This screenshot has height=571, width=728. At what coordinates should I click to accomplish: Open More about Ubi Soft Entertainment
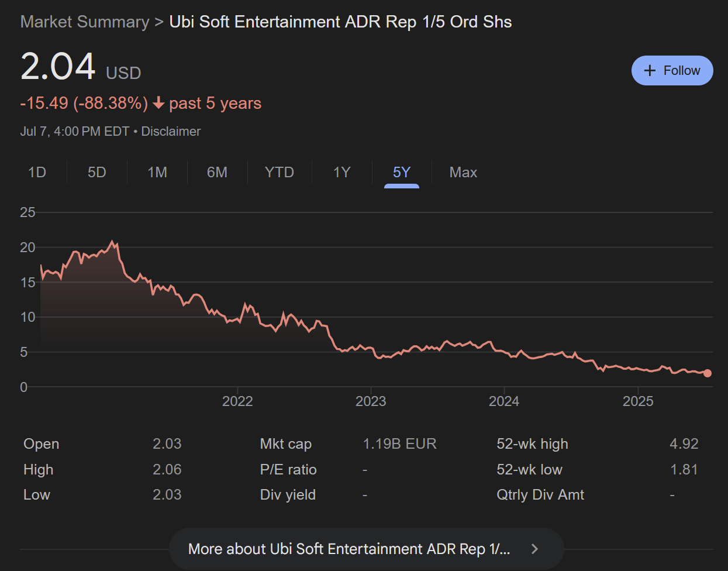[367, 549]
